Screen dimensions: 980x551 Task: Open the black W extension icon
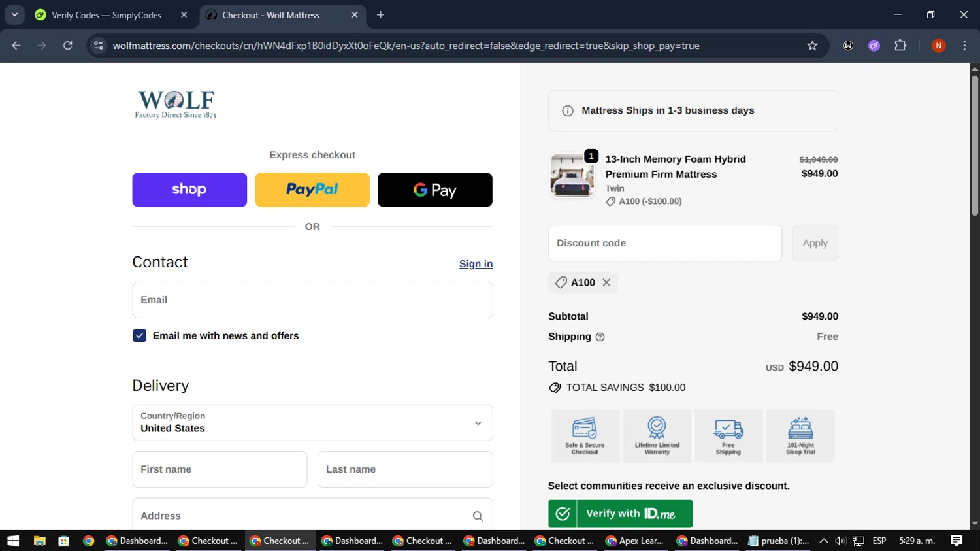pos(848,46)
